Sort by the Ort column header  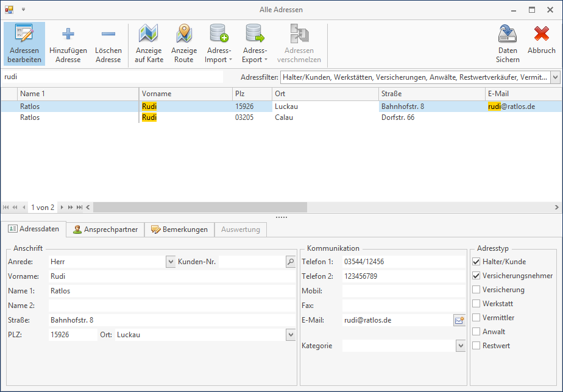click(x=325, y=94)
